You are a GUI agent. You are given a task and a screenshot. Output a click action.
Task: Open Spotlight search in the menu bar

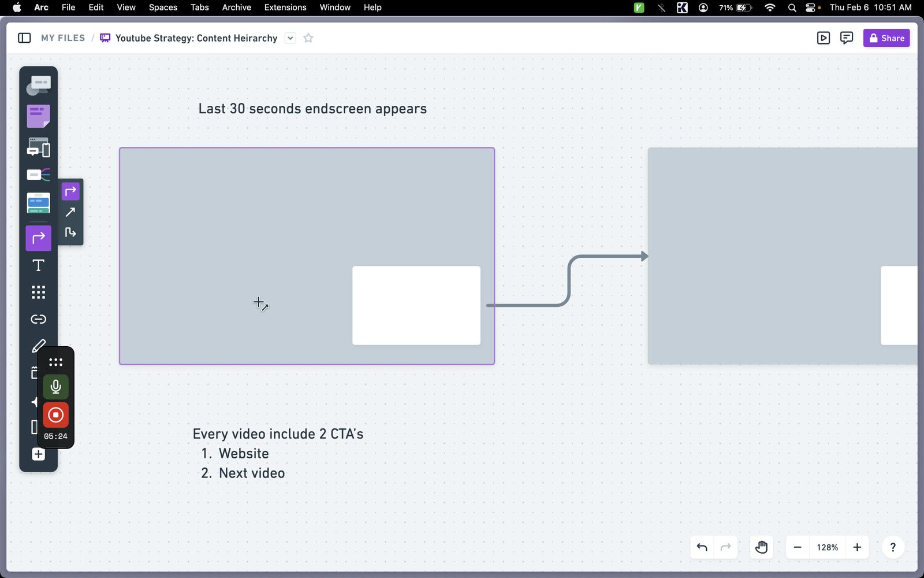coord(792,8)
